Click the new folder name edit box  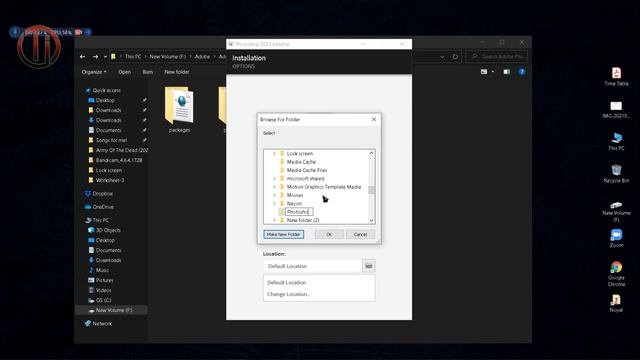coord(299,212)
